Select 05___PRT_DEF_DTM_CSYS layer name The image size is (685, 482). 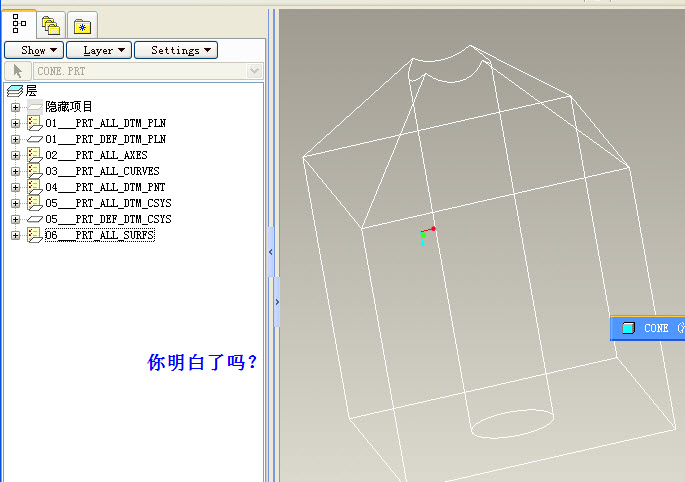click(108, 219)
